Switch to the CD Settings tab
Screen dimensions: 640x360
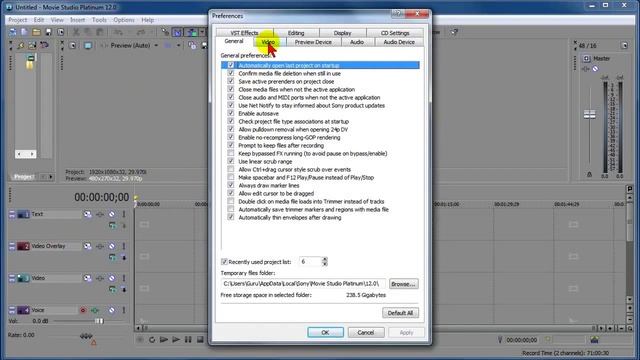[395, 33]
